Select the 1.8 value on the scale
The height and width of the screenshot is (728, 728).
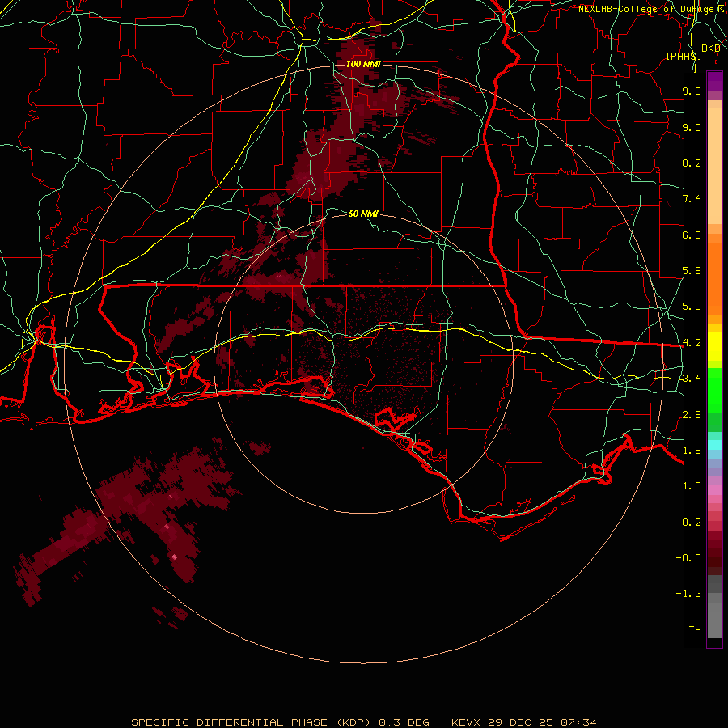[x=692, y=451]
